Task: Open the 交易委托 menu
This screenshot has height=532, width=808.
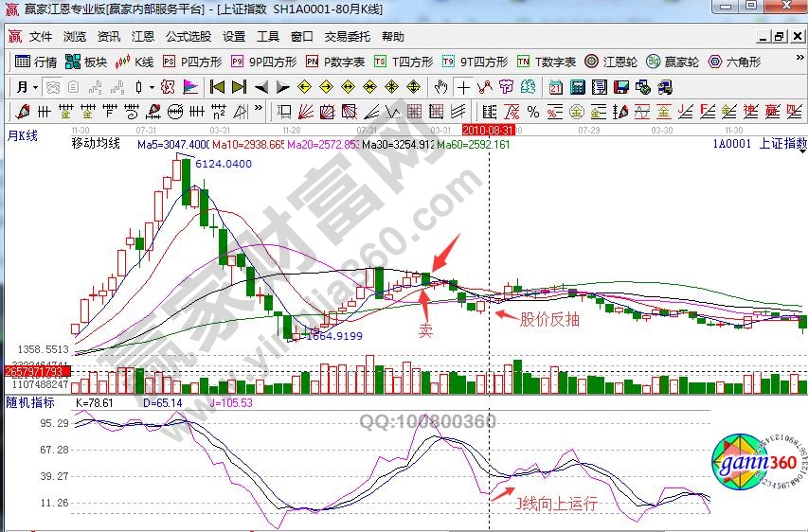Action: coord(348,37)
